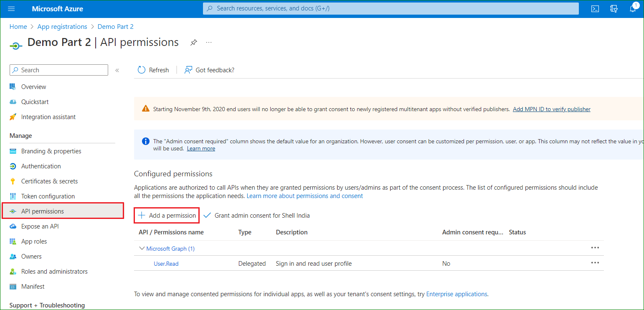The width and height of the screenshot is (644, 310).
Task: Click the Demo Part 2 breadcrumb
Action: click(116, 26)
